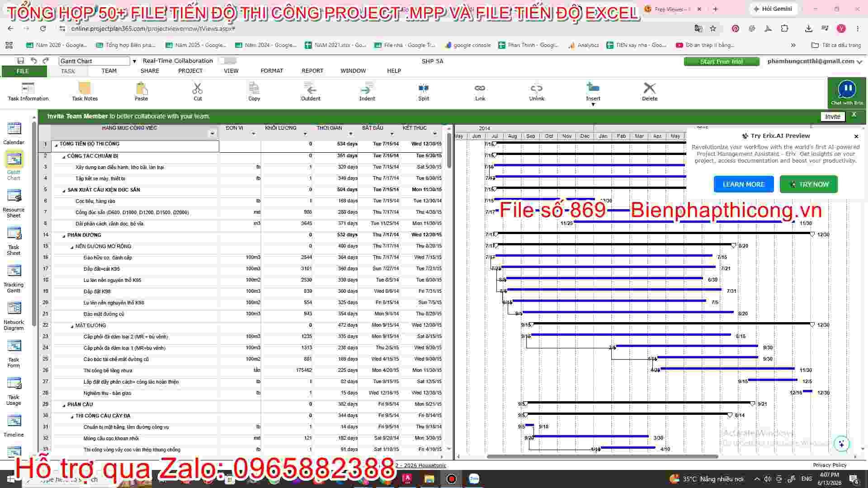
Task: Link selected tasks
Action: pos(480,92)
